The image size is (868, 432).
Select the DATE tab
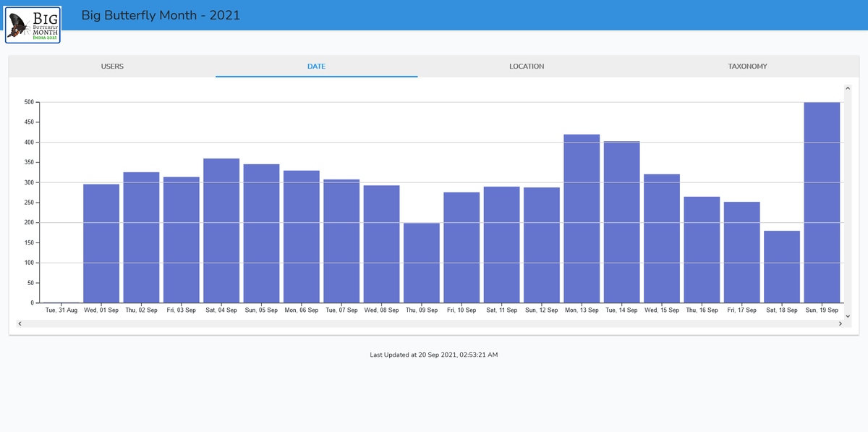pyautogui.click(x=316, y=67)
